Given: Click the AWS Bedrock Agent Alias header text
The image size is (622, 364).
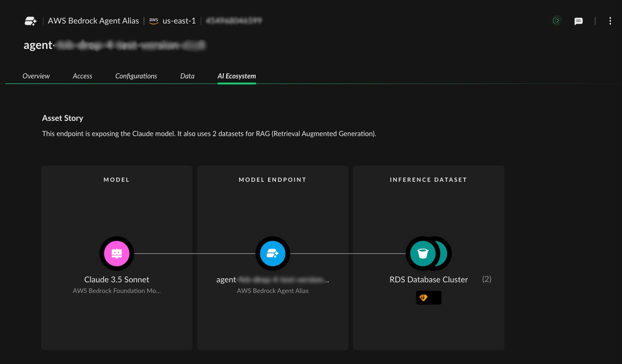Looking at the screenshot, I should [x=94, y=21].
